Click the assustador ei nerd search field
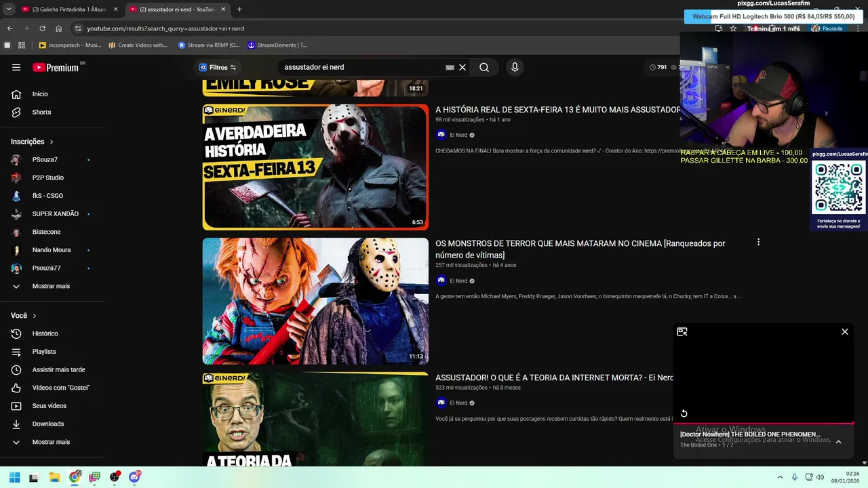Viewport: 868px width, 488px height. pyautogui.click(x=363, y=67)
